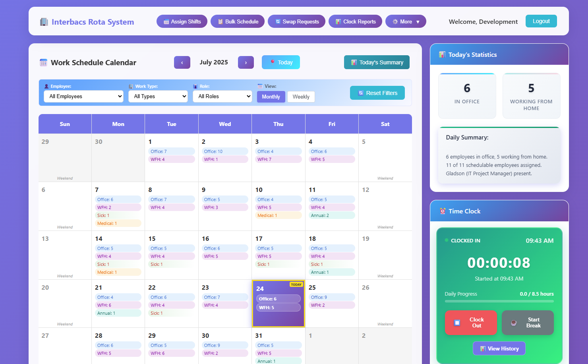Open Today's Summary
This screenshot has height=364, width=588.
click(377, 62)
